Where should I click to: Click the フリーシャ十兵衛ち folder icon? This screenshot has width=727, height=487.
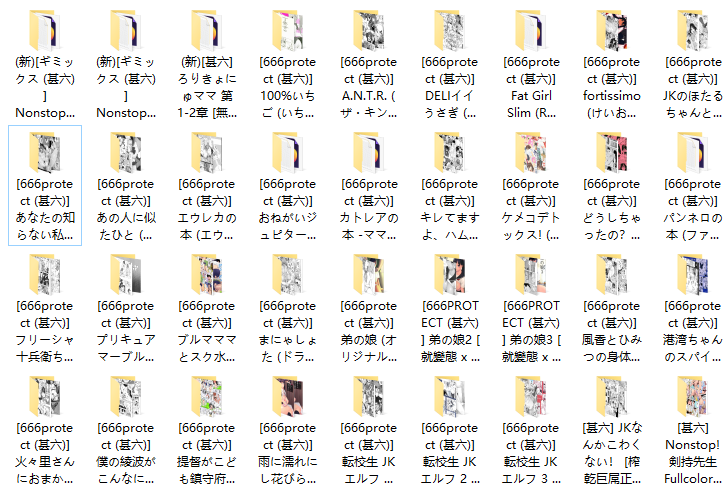45,275
